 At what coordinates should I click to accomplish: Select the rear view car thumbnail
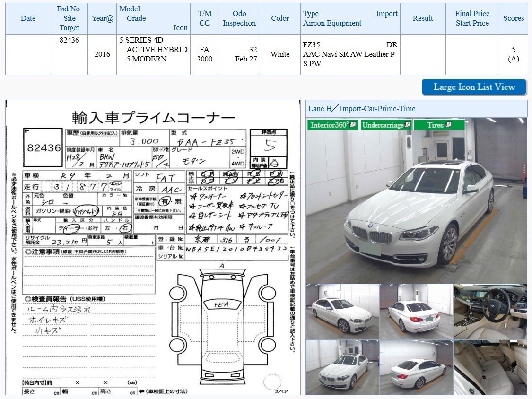[416, 312]
